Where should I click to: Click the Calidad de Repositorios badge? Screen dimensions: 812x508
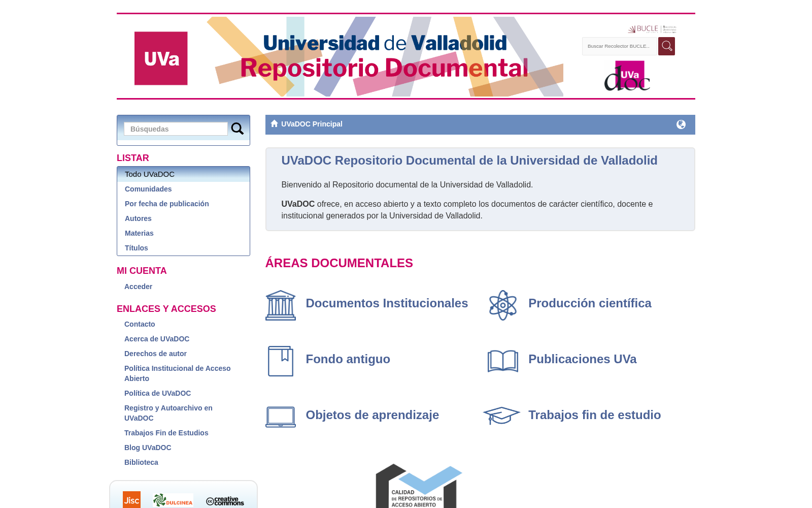[x=419, y=486]
